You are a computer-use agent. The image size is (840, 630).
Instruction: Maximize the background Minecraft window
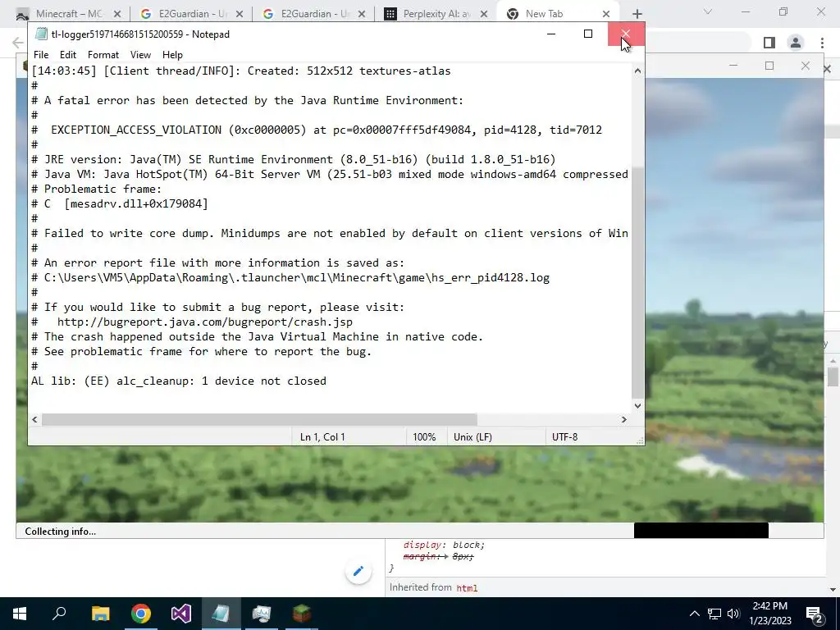pos(769,66)
